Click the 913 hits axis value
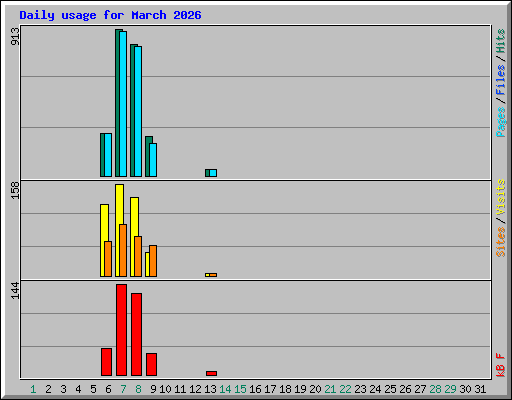Viewport: 512px width, 400px height. [15, 37]
